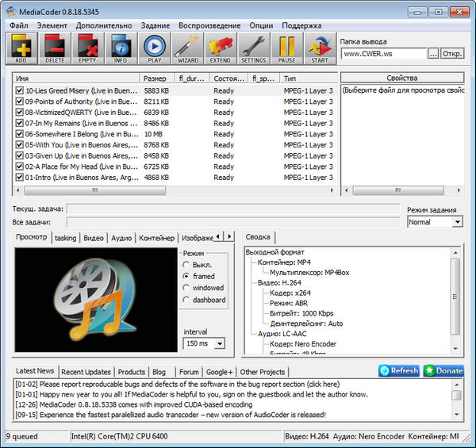
Task: Click the Refresh button
Action: [x=398, y=370]
